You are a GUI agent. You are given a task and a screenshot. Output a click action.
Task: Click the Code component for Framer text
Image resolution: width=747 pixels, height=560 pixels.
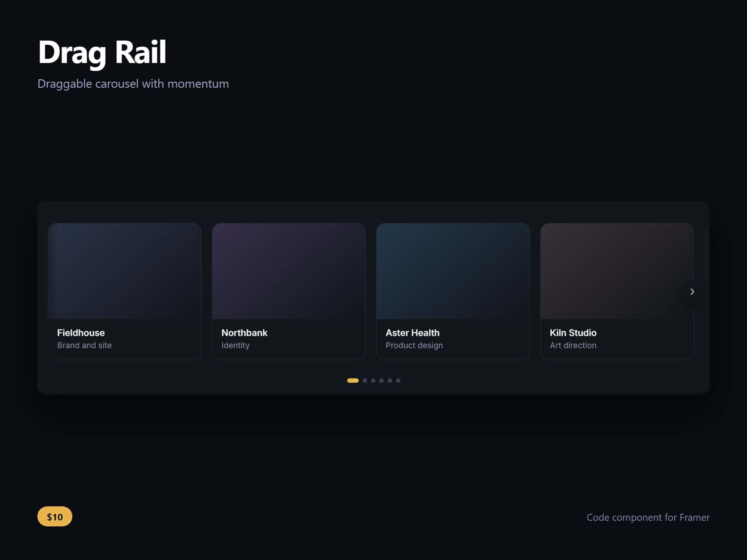(648, 518)
